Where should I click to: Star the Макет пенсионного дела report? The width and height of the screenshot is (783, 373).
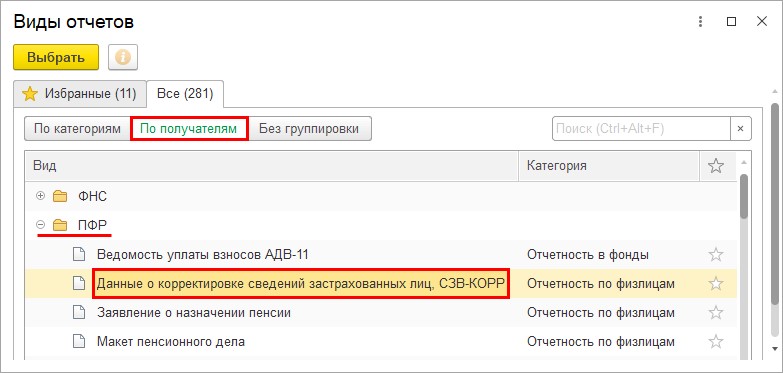(x=716, y=342)
